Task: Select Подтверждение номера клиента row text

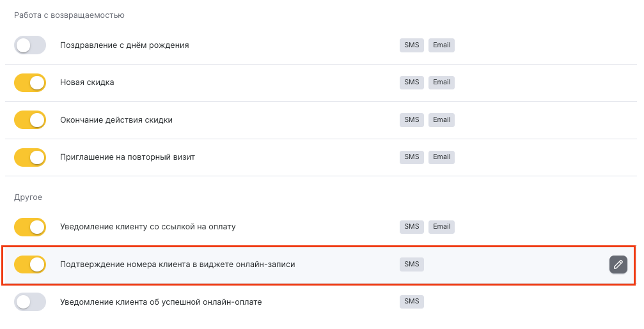Action: point(177,264)
